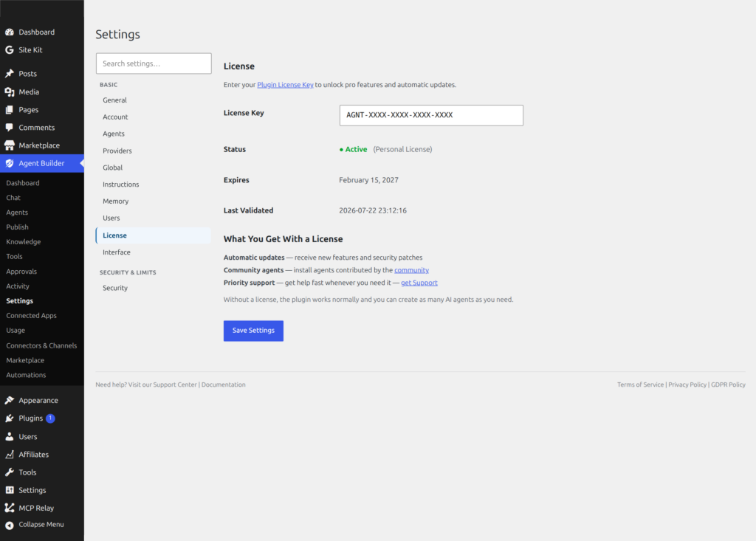This screenshot has height=541, width=756.
Task: Click the Tools wrench icon
Action: tap(9, 472)
